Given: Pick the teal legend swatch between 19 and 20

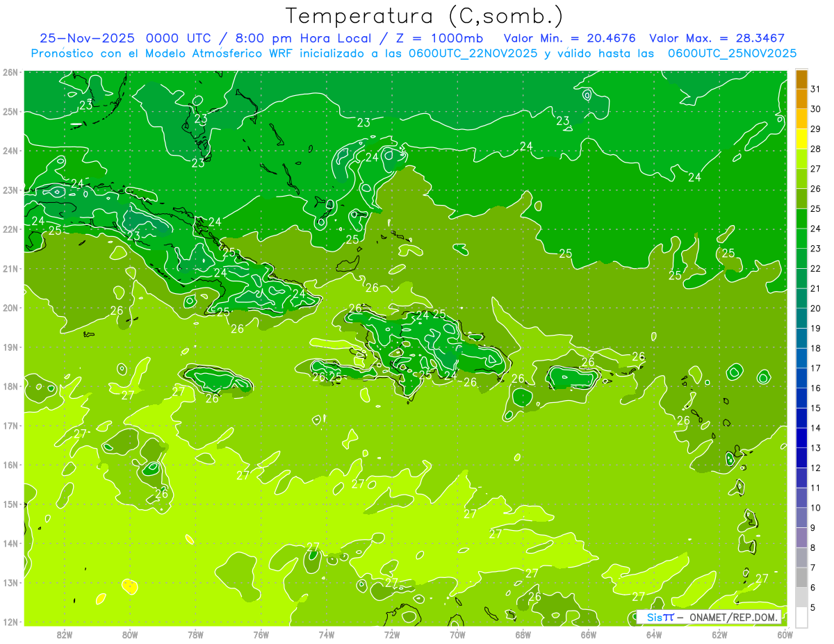Looking at the screenshot, I should 801,318.
